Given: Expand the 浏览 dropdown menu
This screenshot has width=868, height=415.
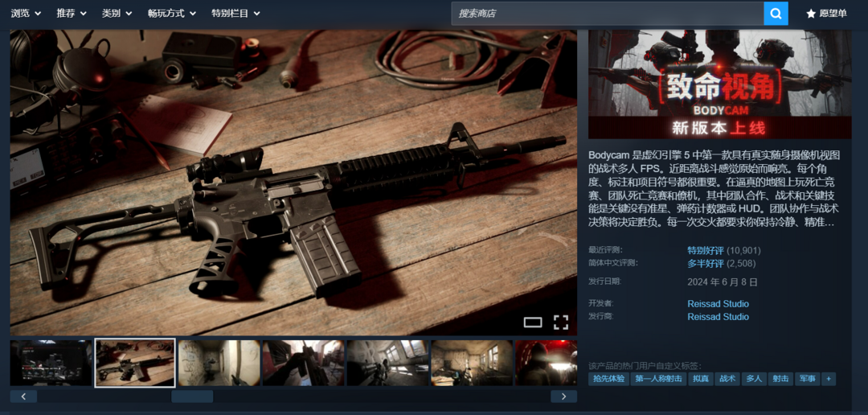Looking at the screenshot, I should coord(27,14).
